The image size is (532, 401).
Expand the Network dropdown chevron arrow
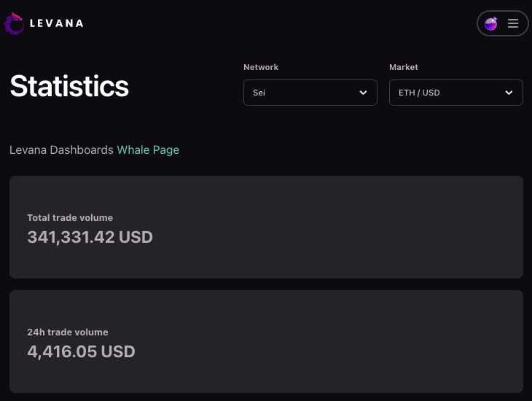coord(364,93)
